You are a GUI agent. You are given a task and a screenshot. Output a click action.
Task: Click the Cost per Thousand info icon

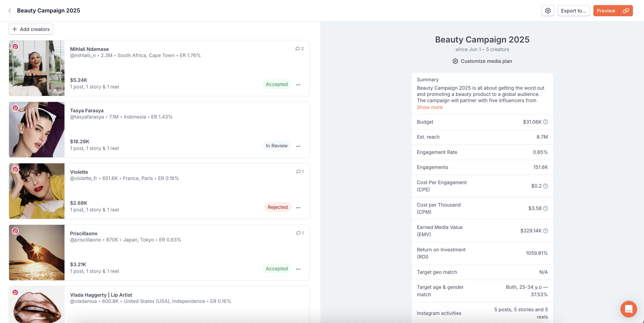tap(546, 208)
